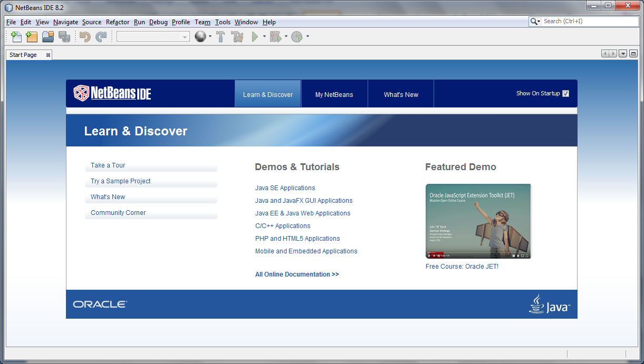Click the Open Project folder icon
This screenshot has height=364, width=644.
48,37
